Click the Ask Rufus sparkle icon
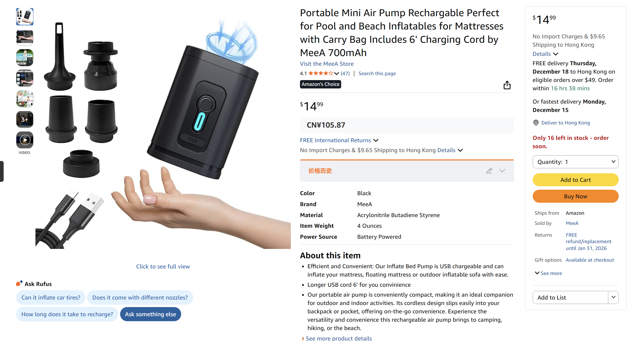The image size is (644, 341). pyautogui.click(x=20, y=283)
